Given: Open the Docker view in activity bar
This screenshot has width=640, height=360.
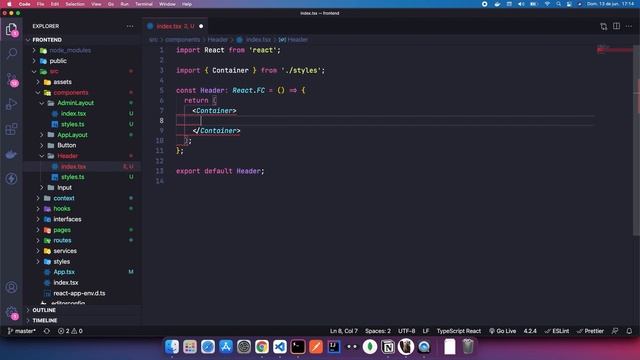Looking at the screenshot, I should coord(11,154).
